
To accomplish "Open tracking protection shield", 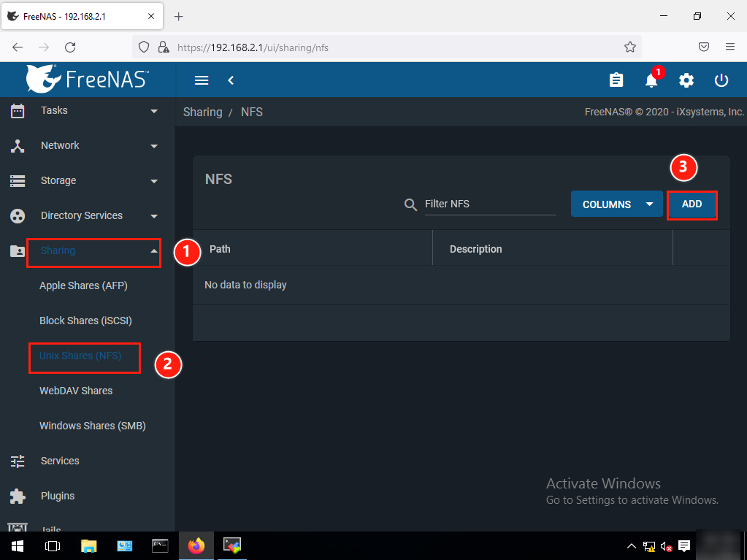I will 144,47.
